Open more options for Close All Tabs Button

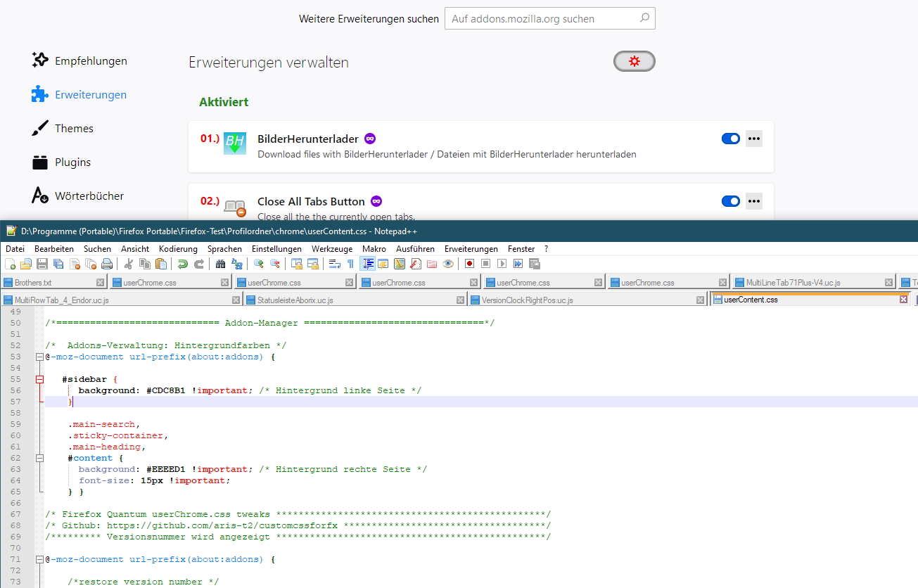tap(754, 202)
